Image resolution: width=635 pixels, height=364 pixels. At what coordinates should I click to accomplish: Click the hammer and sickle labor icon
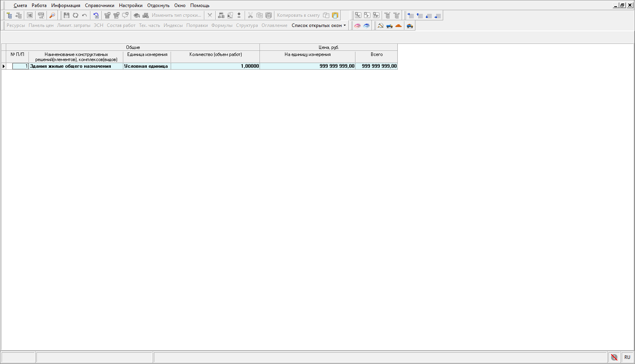tap(380, 26)
